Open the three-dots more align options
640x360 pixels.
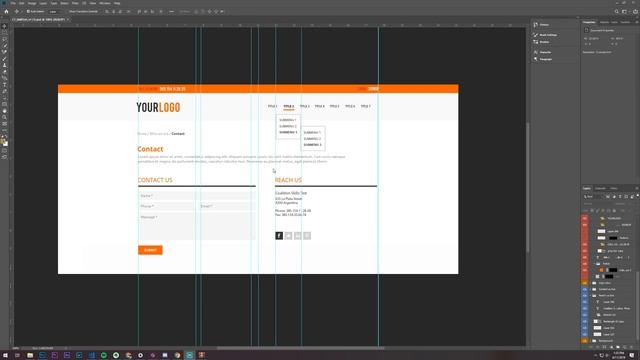point(171,11)
